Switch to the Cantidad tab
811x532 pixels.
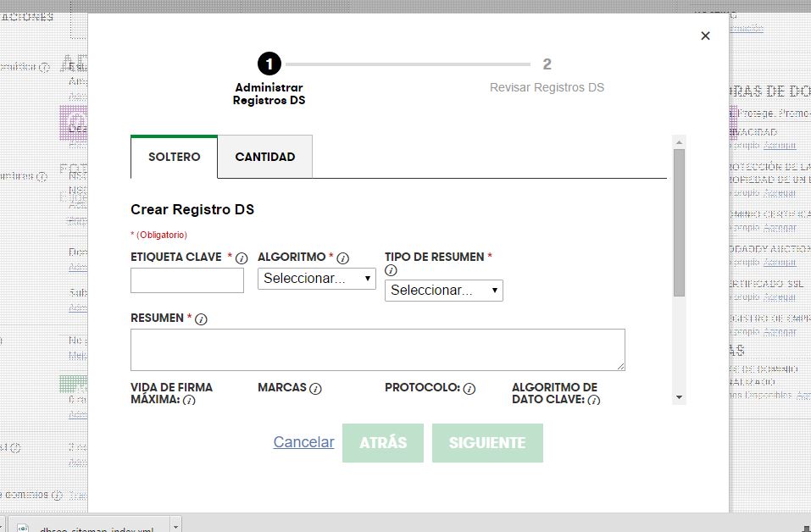(x=264, y=157)
